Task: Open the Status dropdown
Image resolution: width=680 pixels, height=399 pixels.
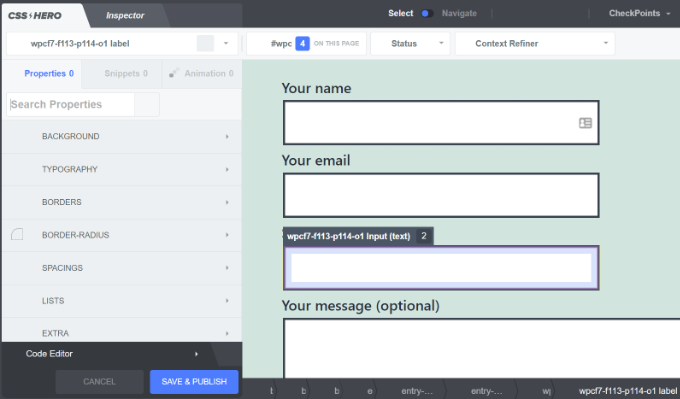Action: pos(410,43)
